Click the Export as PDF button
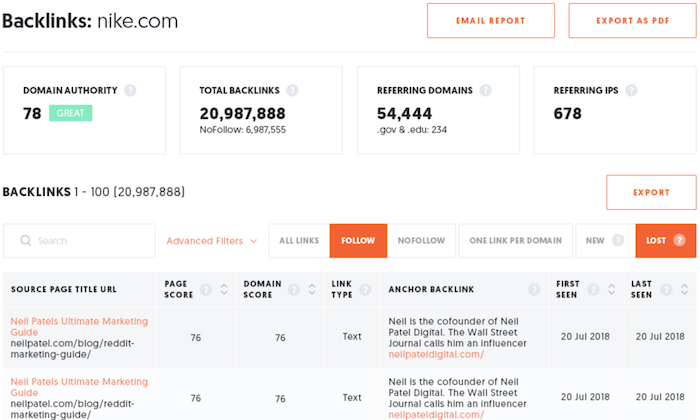This screenshot has height=420, width=700. click(x=632, y=21)
